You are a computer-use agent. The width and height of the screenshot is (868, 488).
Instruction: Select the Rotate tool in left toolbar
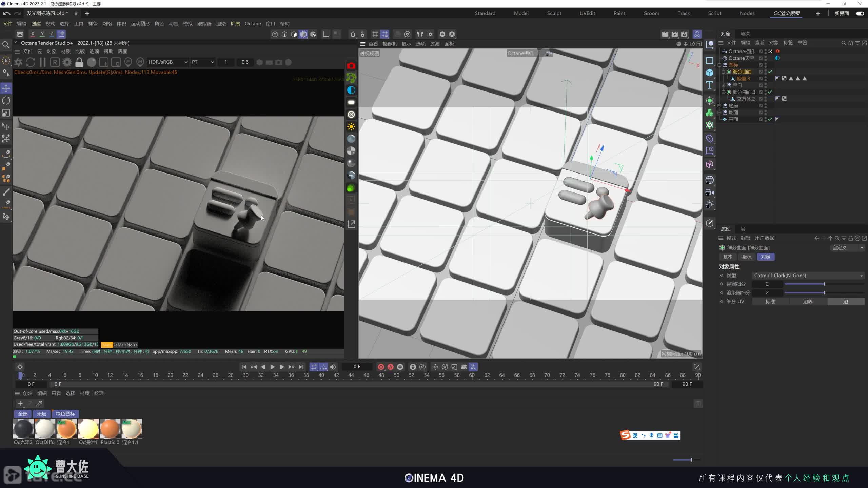[x=6, y=101]
